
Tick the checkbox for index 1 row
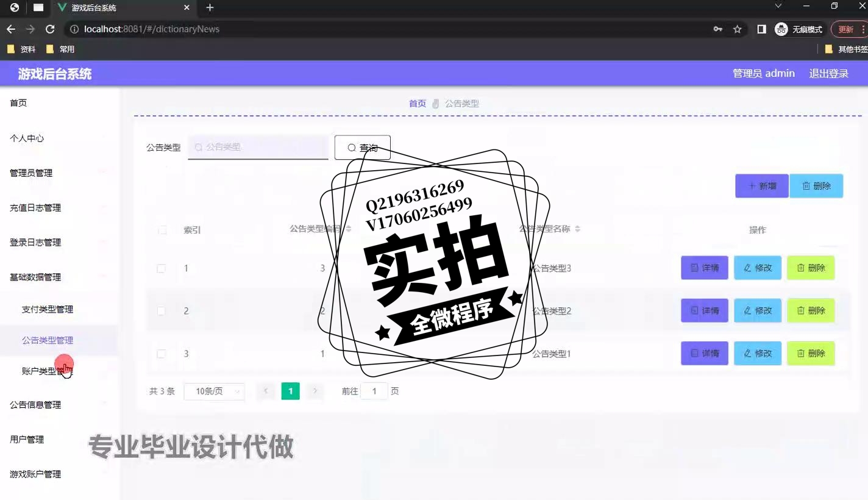[161, 268]
